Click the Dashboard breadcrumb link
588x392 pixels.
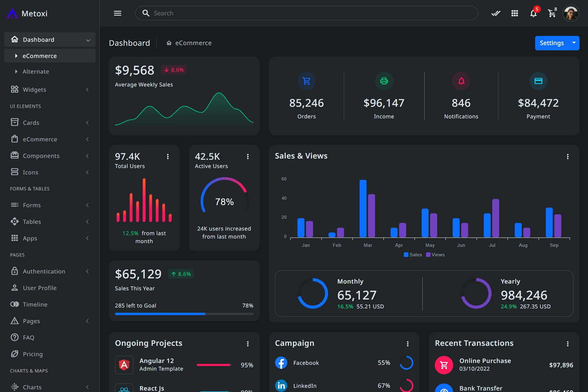[x=129, y=43]
